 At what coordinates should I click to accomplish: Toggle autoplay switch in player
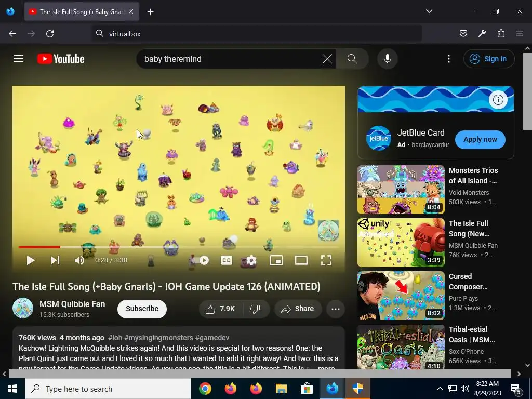(x=201, y=260)
